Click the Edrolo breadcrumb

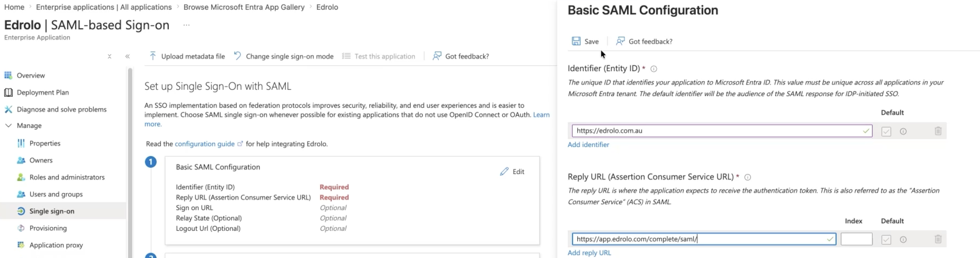pyautogui.click(x=327, y=7)
